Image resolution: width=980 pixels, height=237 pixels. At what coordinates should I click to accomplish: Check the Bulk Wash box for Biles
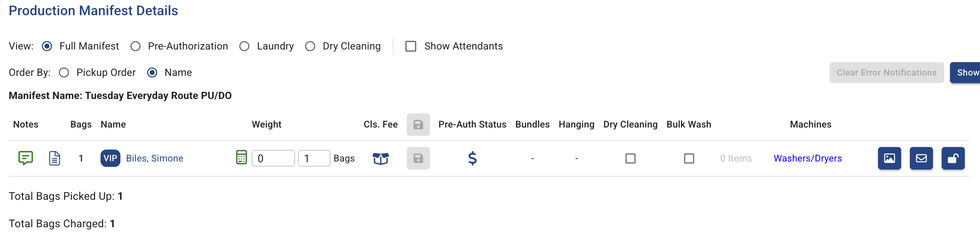tap(689, 158)
